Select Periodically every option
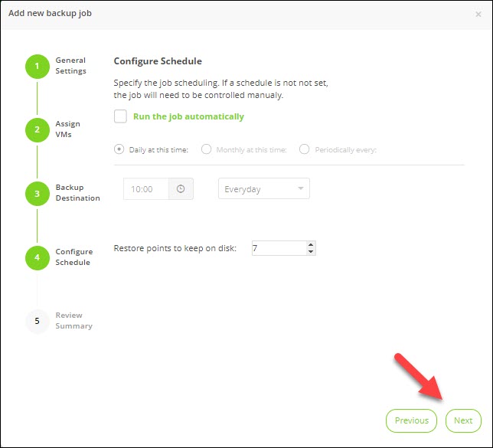This screenshot has height=448, width=493. [305, 149]
